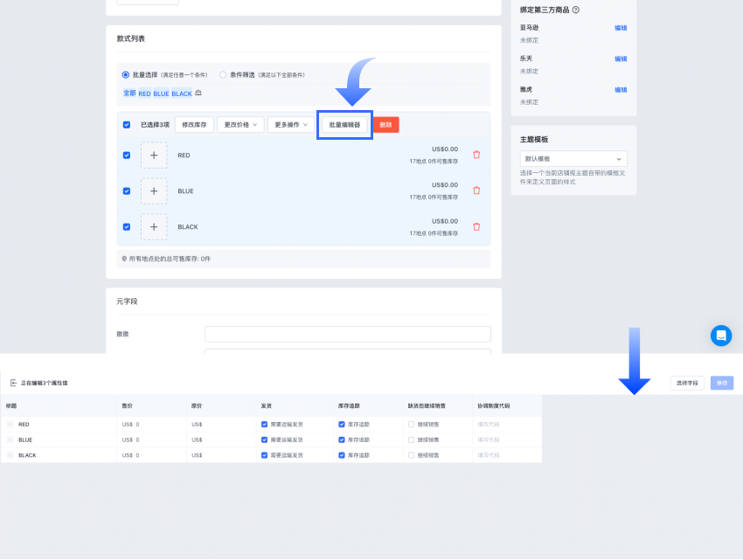Uncheck the RED variant checkbox
Image resolution: width=743 pixels, height=560 pixels.
pyautogui.click(x=127, y=156)
